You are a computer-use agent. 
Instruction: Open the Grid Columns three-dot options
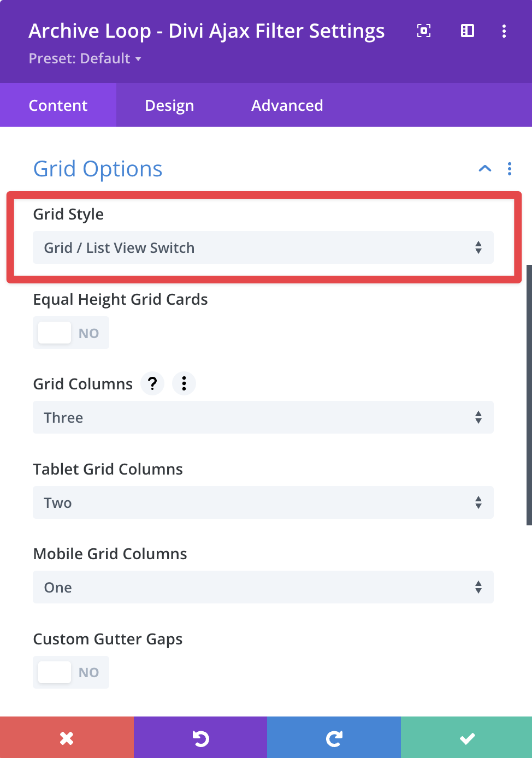pyautogui.click(x=184, y=383)
